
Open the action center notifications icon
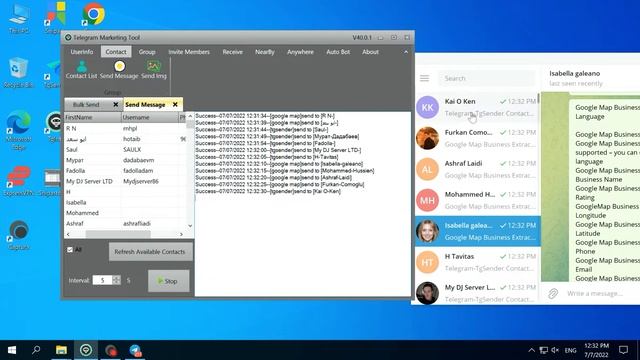pos(623,350)
